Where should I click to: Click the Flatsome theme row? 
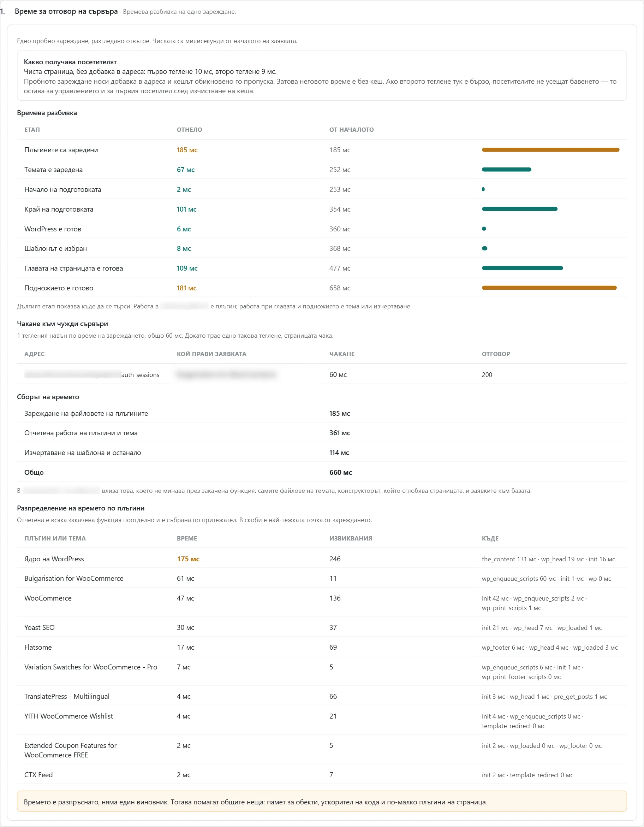(x=322, y=648)
